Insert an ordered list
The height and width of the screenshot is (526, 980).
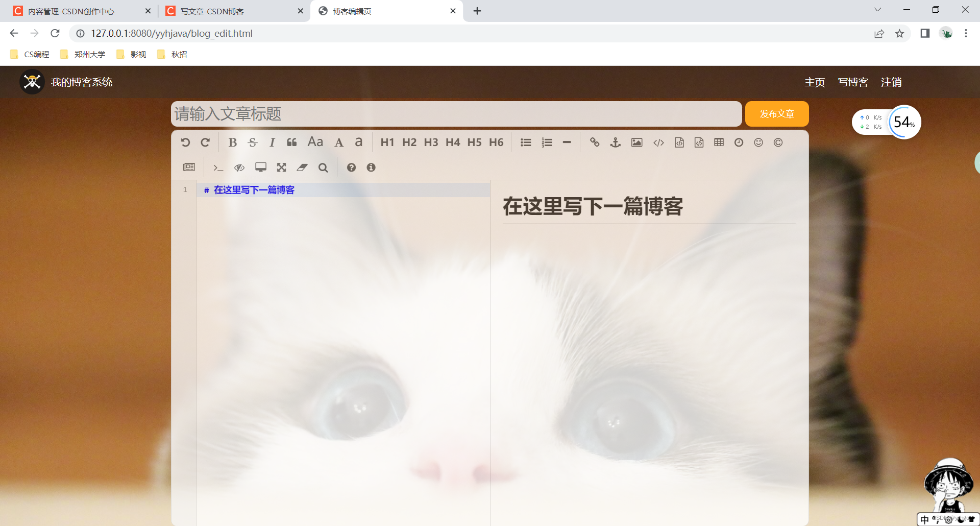547,142
